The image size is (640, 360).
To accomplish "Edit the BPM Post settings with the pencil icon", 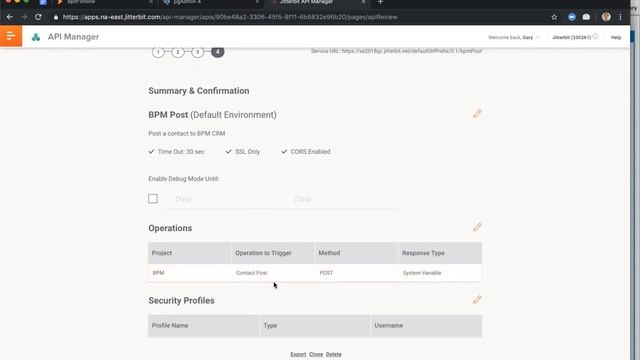I will coord(477,114).
